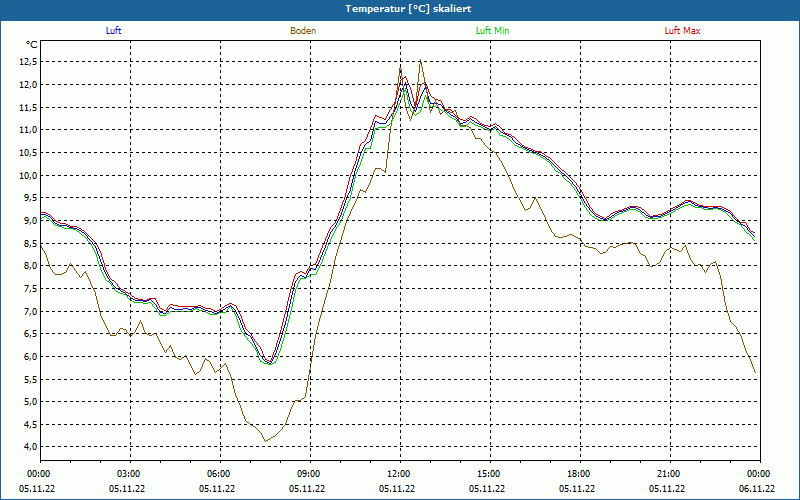Click the 10,5 y-axis value
This screenshot has width=800, height=500.
(x=28, y=153)
